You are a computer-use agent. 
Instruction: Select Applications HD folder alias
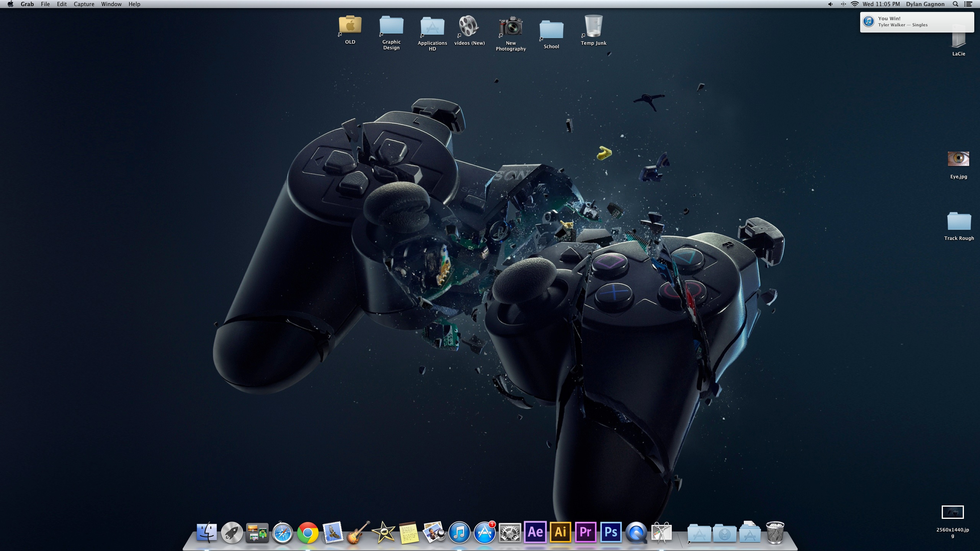(432, 26)
